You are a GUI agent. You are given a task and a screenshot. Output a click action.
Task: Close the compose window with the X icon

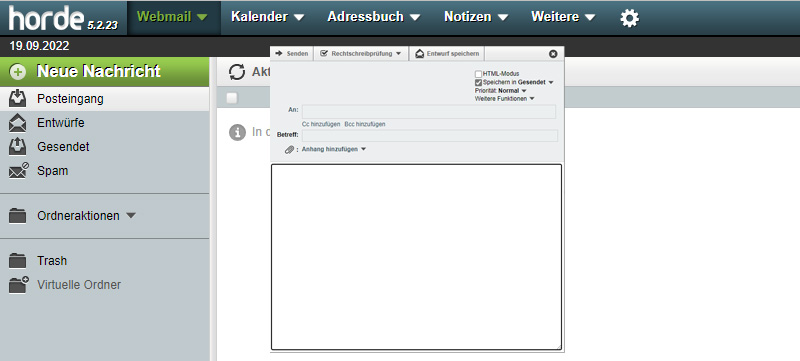(x=553, y=54)
